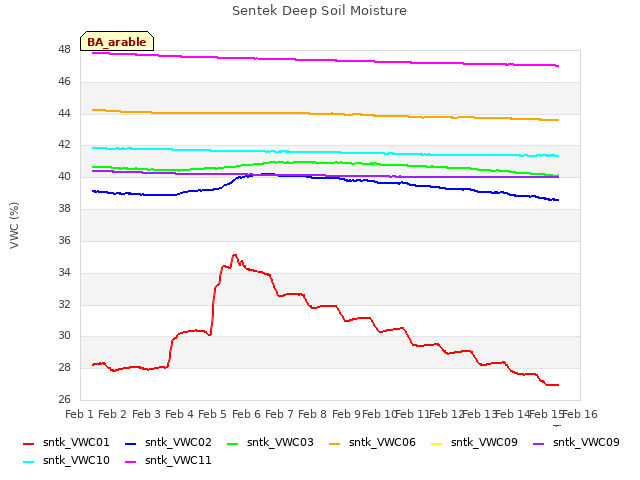Click the blue sntk_VWC02 legend swatch
Image resolution: width=640 pixels, height=480 pixels.
[131, 444]
